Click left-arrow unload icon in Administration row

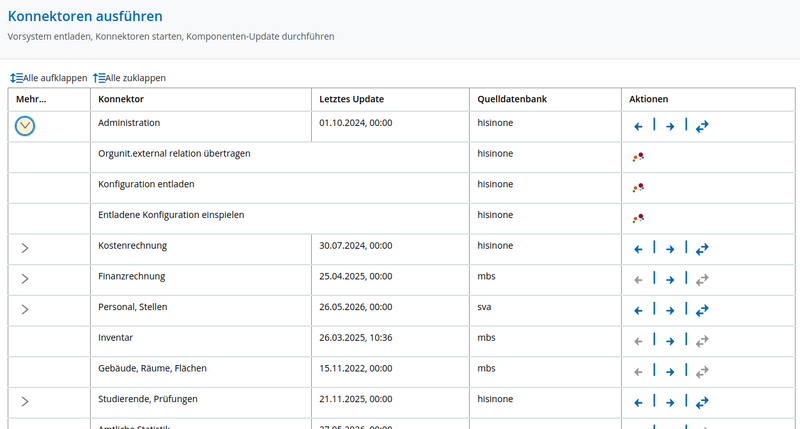[638, 127]
